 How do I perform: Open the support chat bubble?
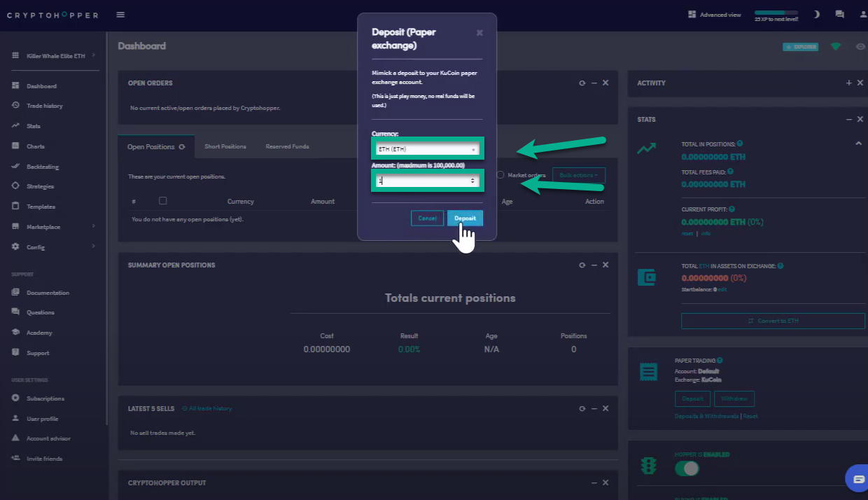(x=856, y=479)
